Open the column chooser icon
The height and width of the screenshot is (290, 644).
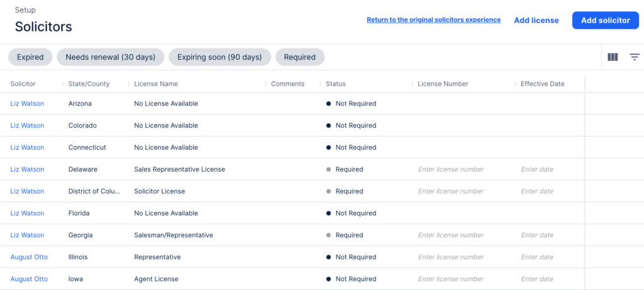613,57
